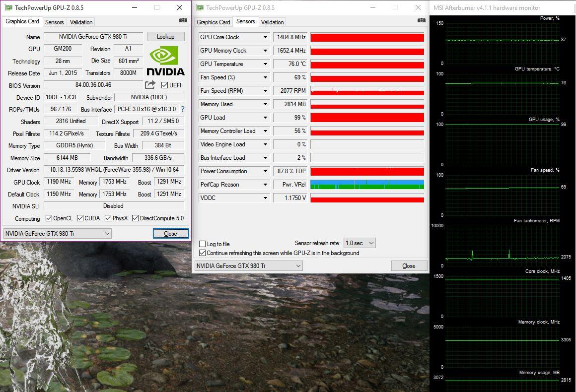Select Graphics Card tab in left GPU-Z window

click(x=22, y=21)
